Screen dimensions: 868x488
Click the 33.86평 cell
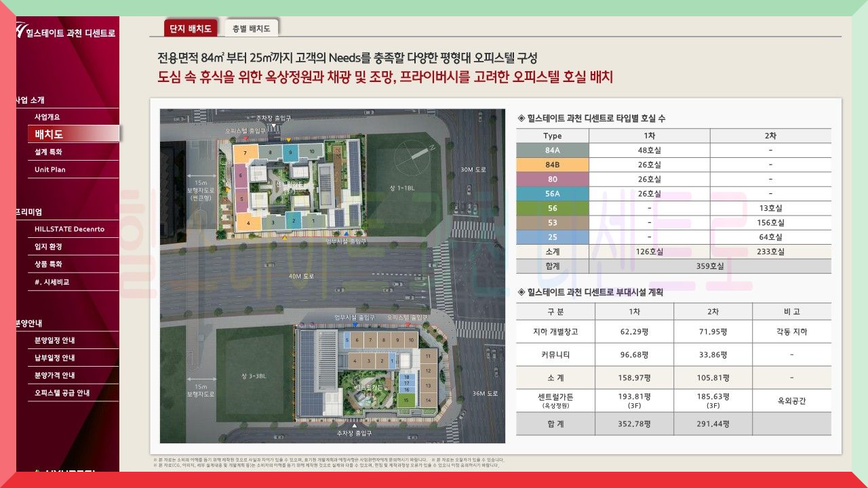coord(713,354)
